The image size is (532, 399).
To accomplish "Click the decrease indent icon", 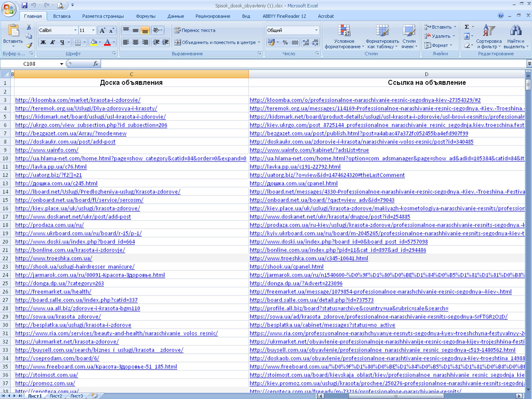I will 156,42.
